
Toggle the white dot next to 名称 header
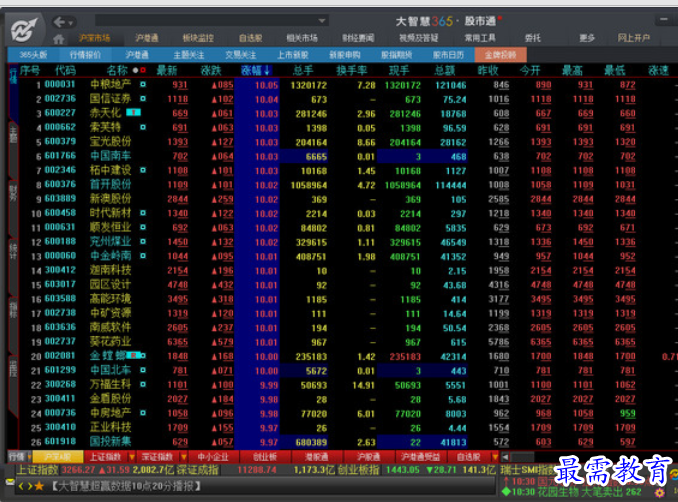click(x=135, y=70)
